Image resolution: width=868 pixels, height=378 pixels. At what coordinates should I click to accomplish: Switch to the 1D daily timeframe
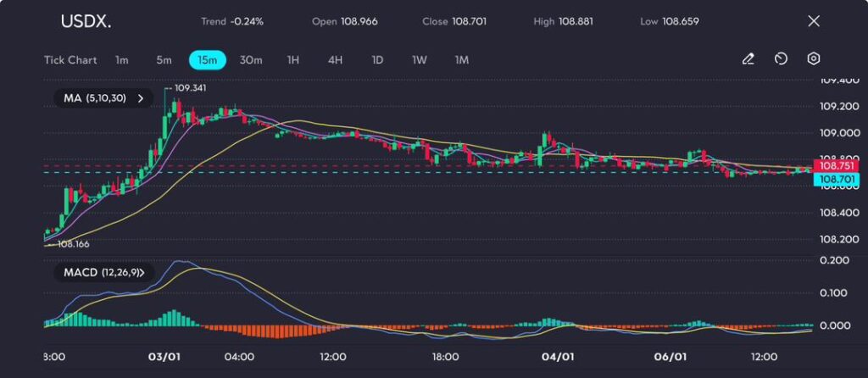click(x=377, y=60)
